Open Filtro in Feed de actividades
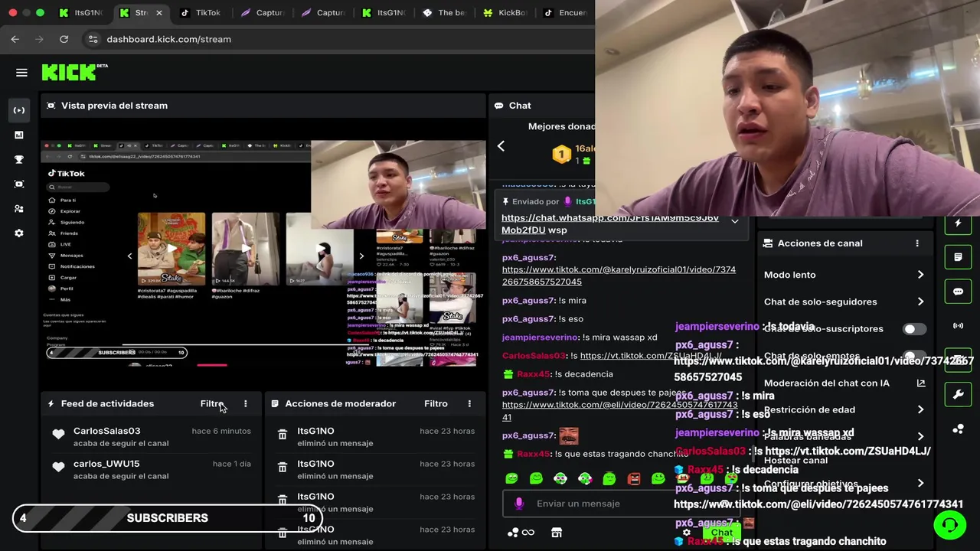This screenshot has width=980, height=551. 211,403
